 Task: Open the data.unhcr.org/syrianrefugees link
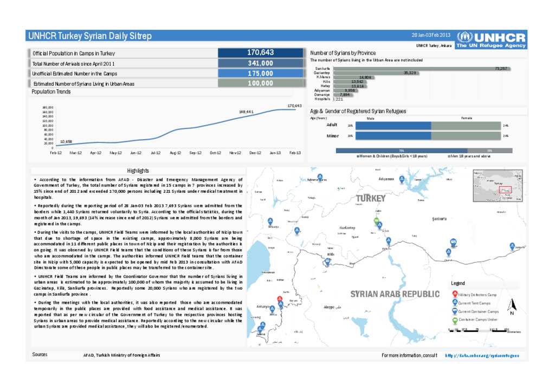(x=482, y=356)
